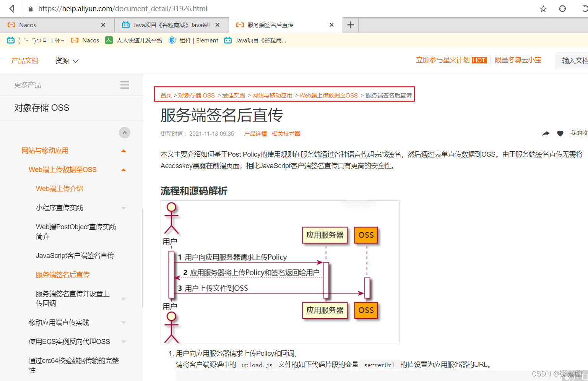
Task: Open the 首页 breadcrumb link
Action: pyautogui.click(x=166, y=95)
